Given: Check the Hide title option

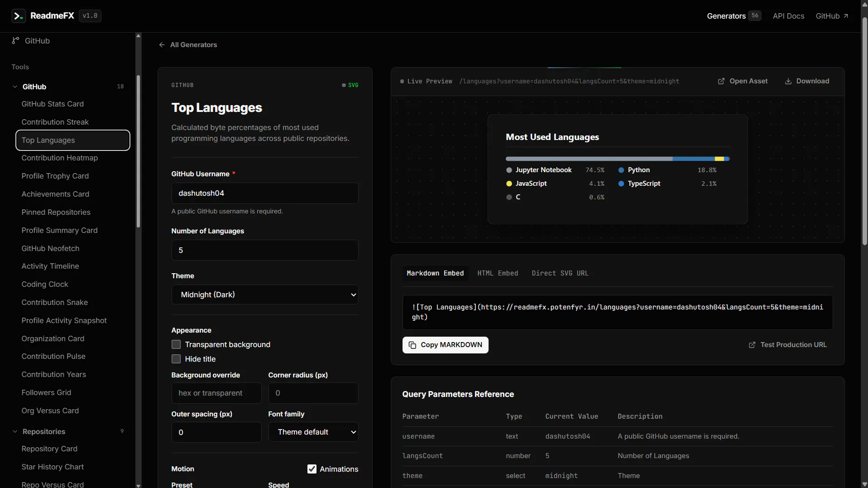Looking at the screenshot, I should [176, 359].
